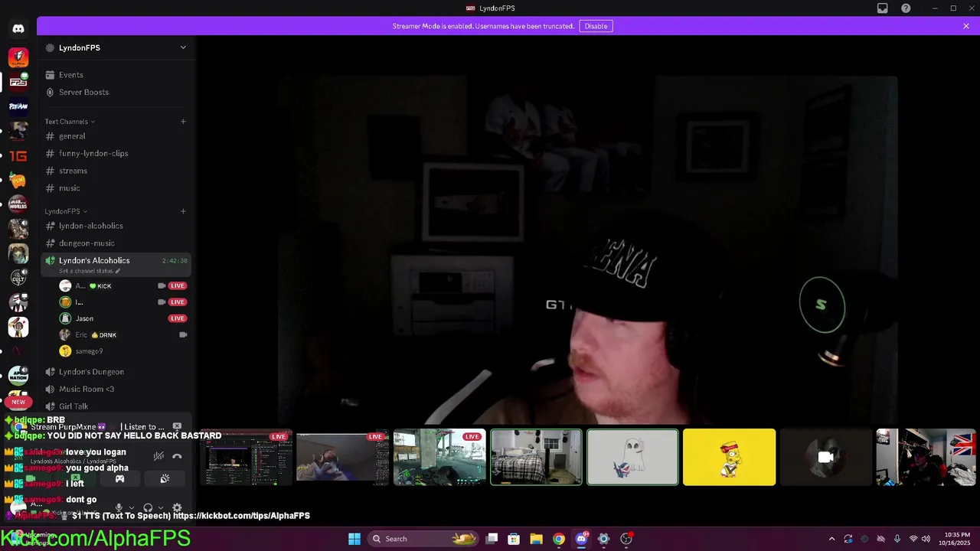Open Discord from the taskbar
Image resolution: width=980 pixels, height=551 pixels.
coord(581,539)
